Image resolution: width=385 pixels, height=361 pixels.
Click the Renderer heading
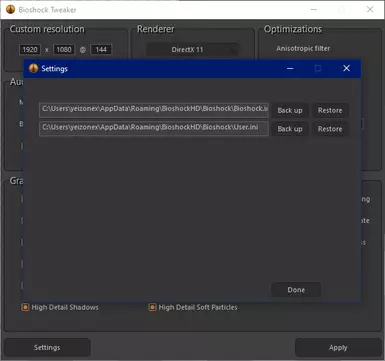(x=156, y=29)
